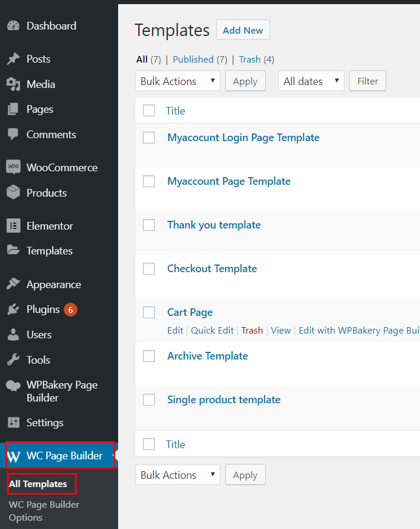
Task: Open Thank you template
Action: click(214, 225)
